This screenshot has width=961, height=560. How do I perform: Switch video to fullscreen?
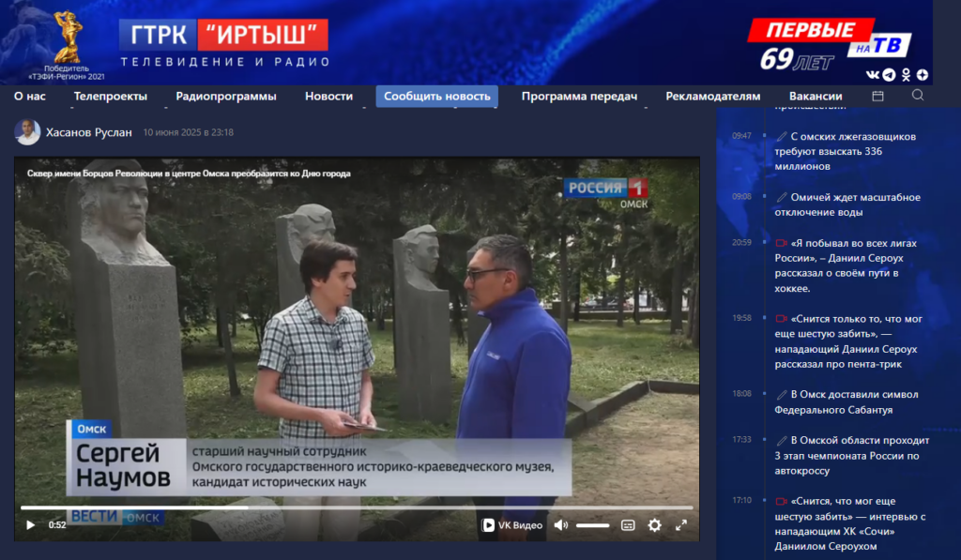[x=681, y=525]
